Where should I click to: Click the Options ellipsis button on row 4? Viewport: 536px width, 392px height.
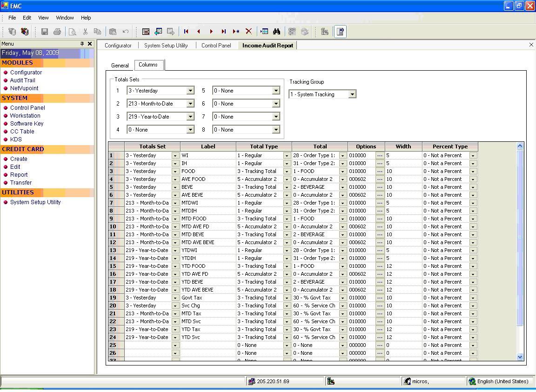click(x=380, y=179)
